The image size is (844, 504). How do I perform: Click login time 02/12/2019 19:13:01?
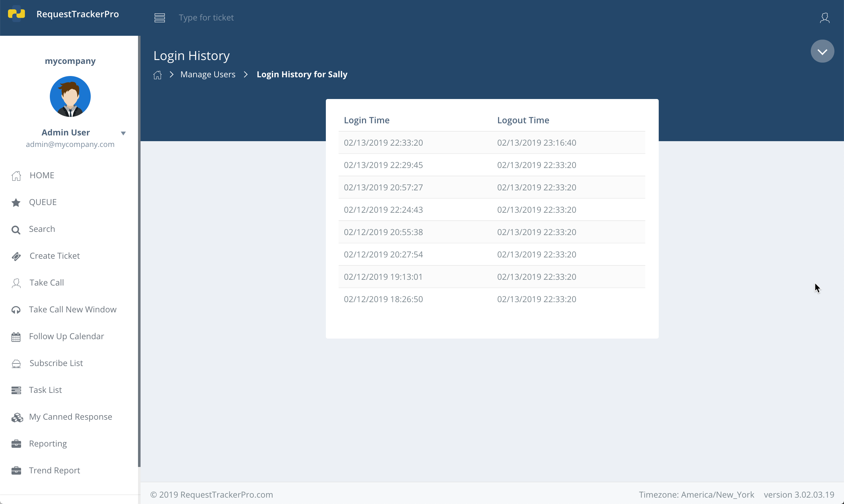[x=383, y=277]
